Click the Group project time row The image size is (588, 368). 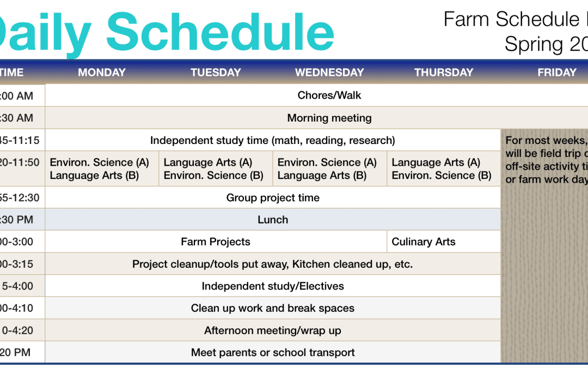point(273,198)
